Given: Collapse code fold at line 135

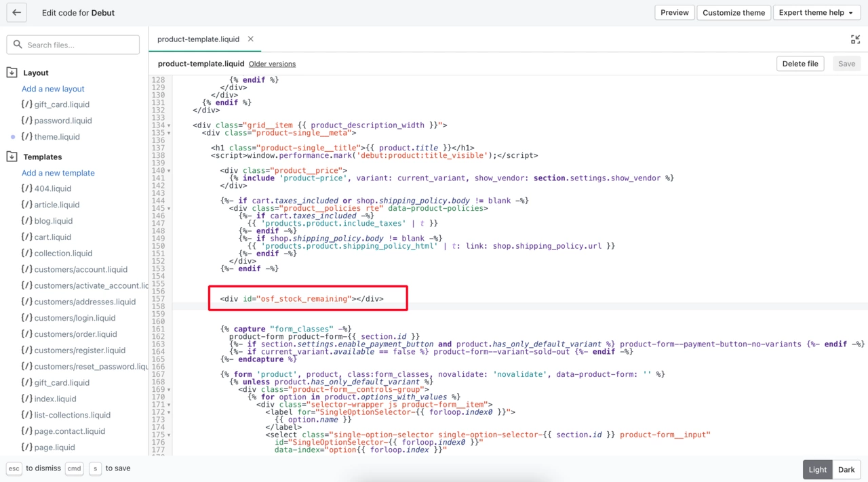Looking at the screenshot, I should 169,133.
